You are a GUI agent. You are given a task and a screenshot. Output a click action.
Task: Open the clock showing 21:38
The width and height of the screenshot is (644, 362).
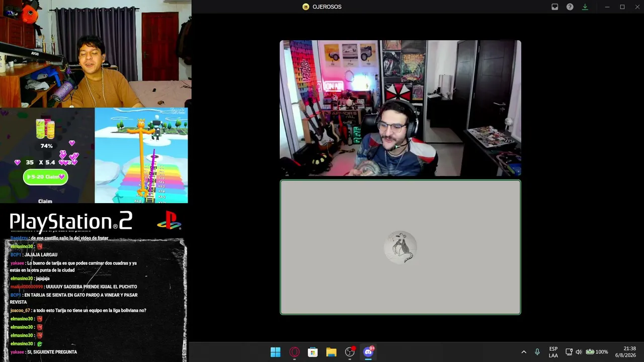coord(625,352)
